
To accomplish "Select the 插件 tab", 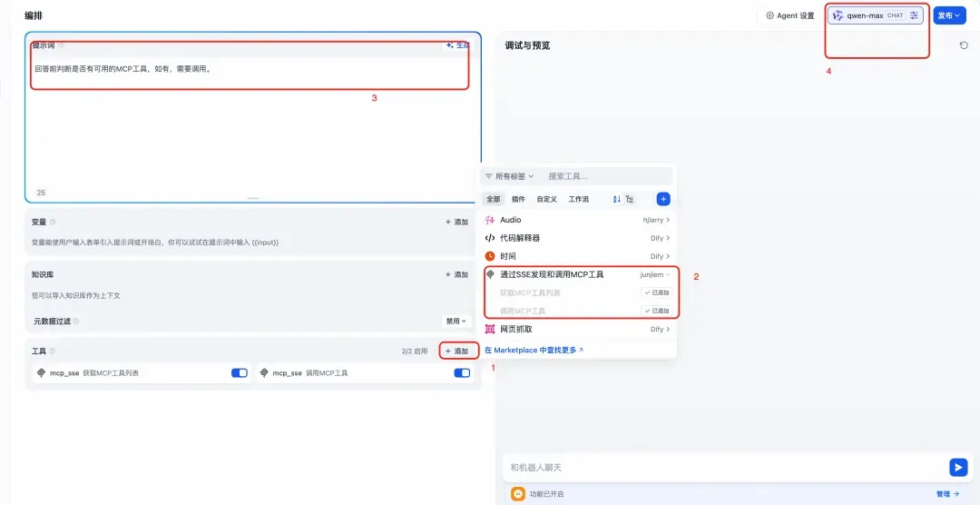I will click(x=518, y=199).
